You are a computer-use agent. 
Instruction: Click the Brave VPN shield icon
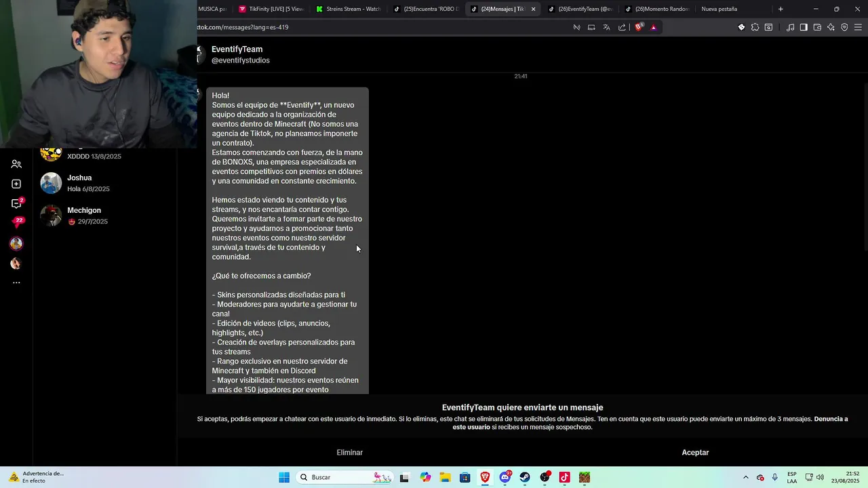tap(844, 27)
